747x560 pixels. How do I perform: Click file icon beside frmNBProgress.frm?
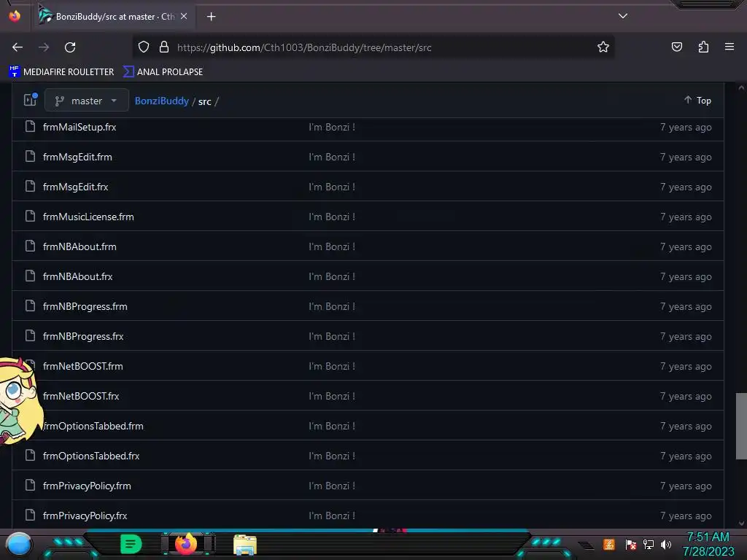click(x=30, y=306)
